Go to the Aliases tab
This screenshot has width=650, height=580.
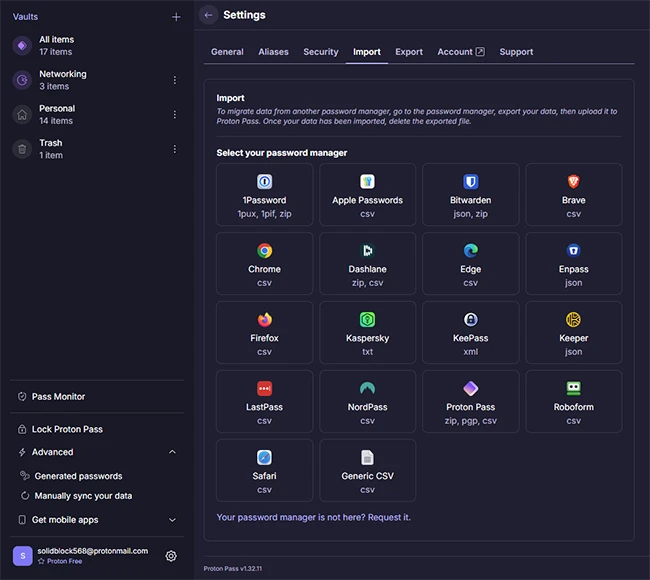point(273,52)
